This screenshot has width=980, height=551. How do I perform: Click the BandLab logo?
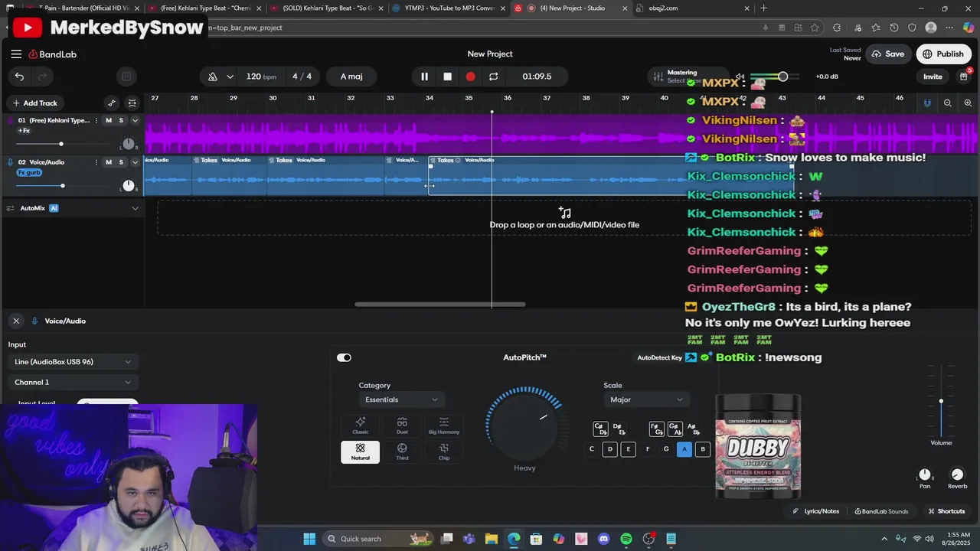coord(53,54)
